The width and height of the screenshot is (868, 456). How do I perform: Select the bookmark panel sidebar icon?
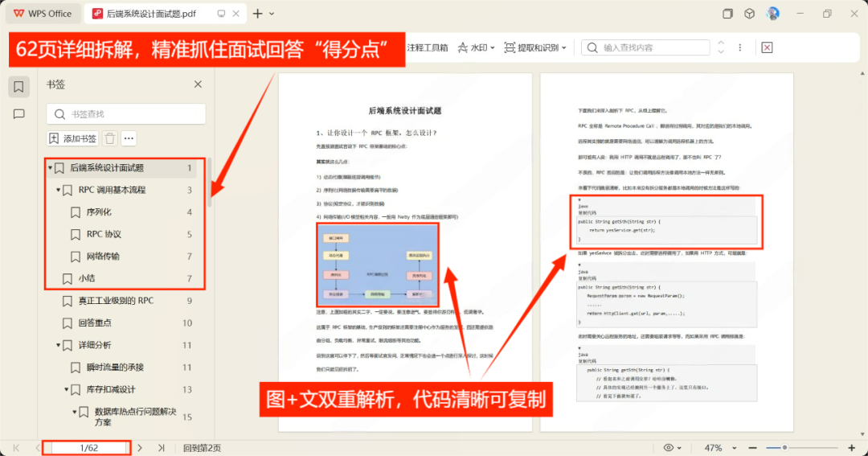click(18, 86)
